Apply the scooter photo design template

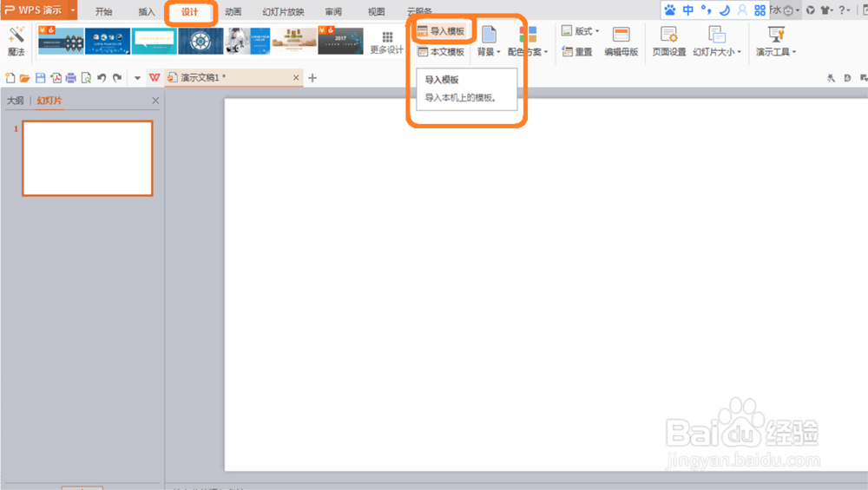pos(247,41)
